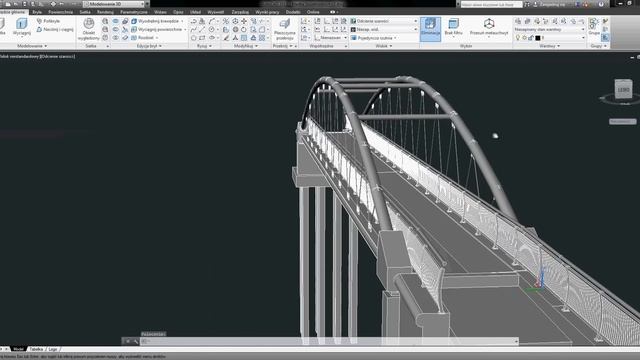Screen dimensions: 640x360
Task: Switch to the Online ribbon tab
Action: point(313,12)
